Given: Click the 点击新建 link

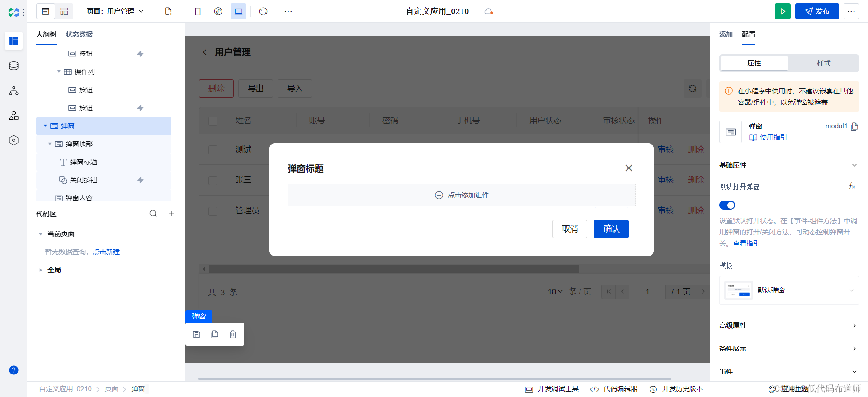Looking at the screenshot, I should pos(106,252).
